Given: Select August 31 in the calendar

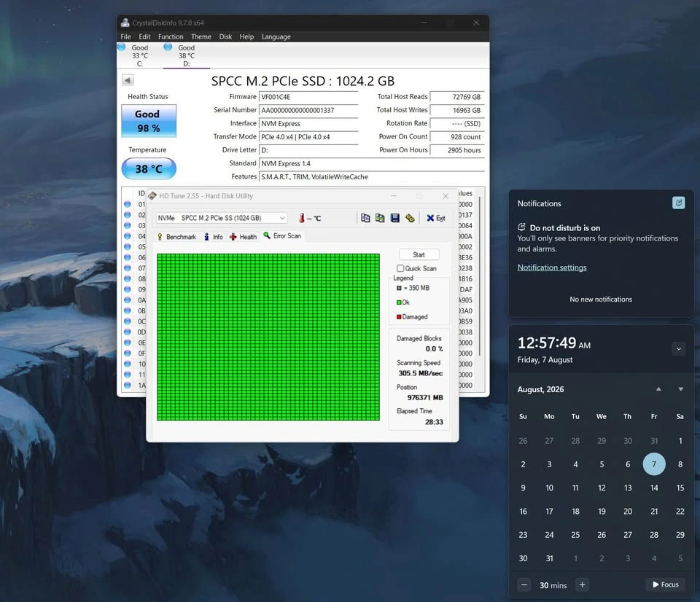Looking at the screenshot, I should point(549,558).
